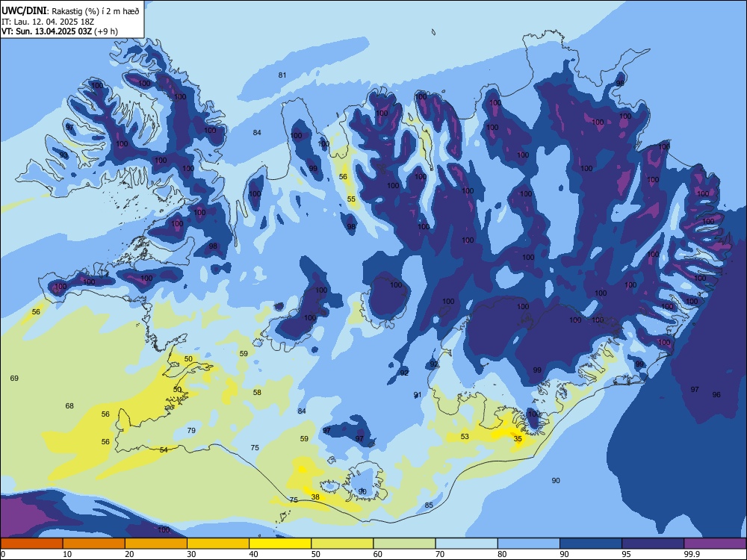Select the 30–40 legend color block
This screenshot has width=747, height=560.
tap(218, 544)
